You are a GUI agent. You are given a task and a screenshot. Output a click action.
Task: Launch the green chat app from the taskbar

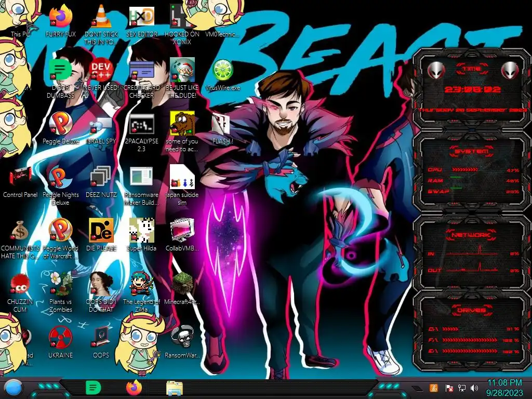94,388
